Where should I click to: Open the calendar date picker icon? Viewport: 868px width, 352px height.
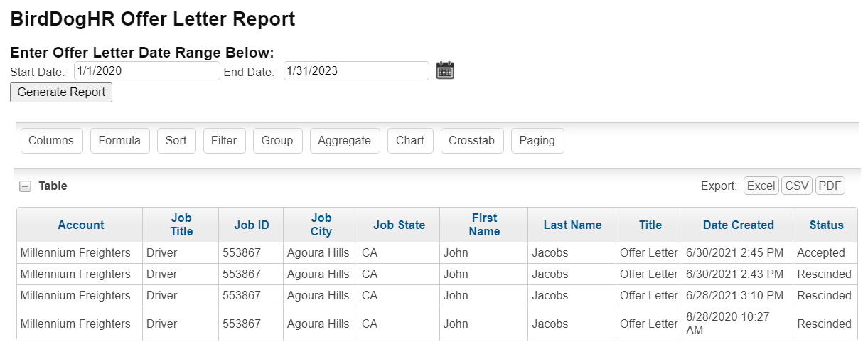445,70
